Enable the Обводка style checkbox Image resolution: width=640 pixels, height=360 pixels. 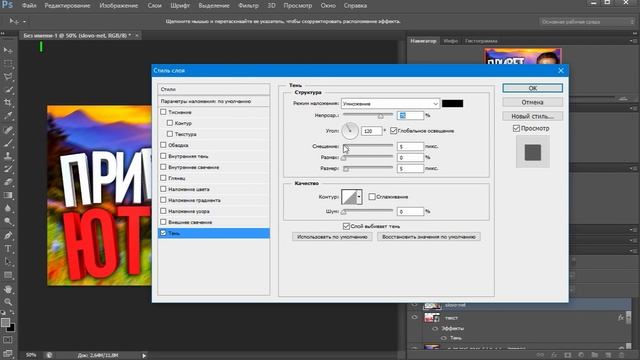click(163, 145)
